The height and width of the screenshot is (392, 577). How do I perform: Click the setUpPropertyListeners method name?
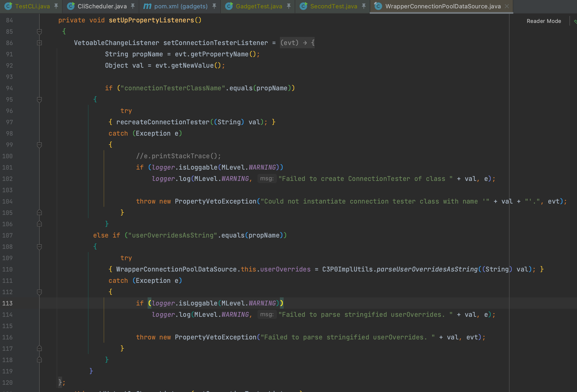pos(151,20)
